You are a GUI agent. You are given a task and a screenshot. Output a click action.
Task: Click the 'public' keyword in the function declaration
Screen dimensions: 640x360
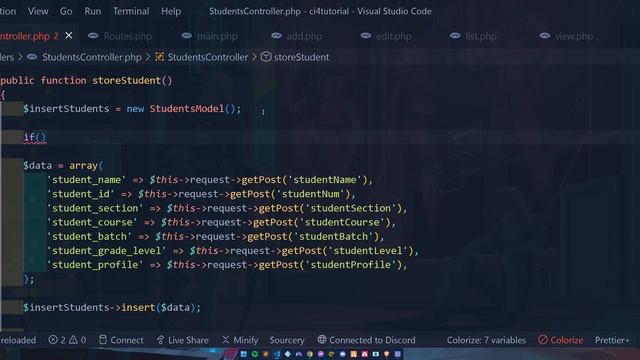[x=17, y=80]
